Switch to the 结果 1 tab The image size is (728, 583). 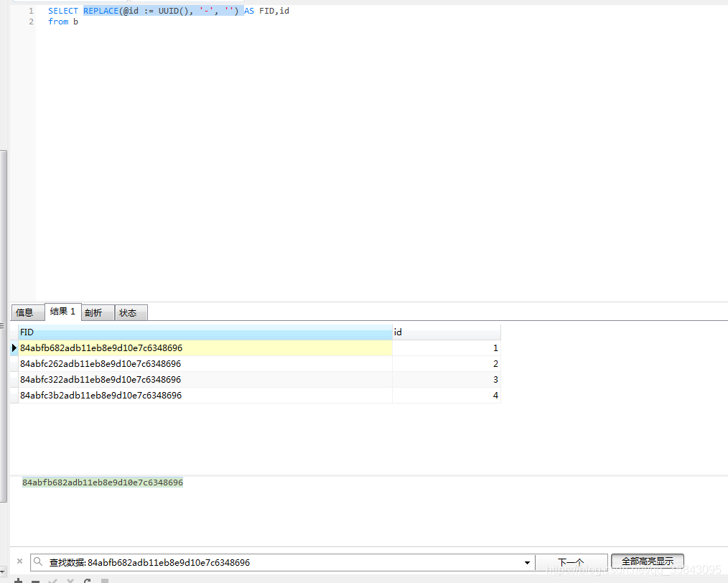(62, 312)
